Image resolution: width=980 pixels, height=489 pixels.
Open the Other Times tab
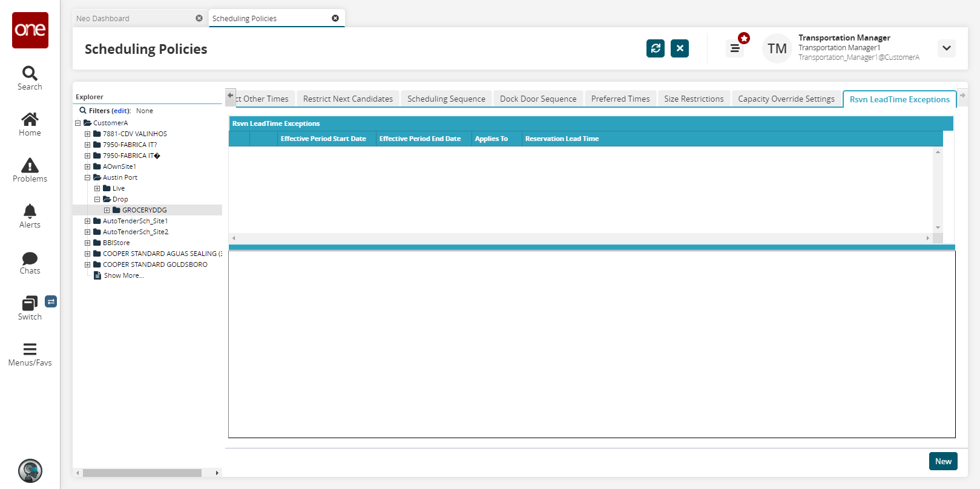coord(265,99)
